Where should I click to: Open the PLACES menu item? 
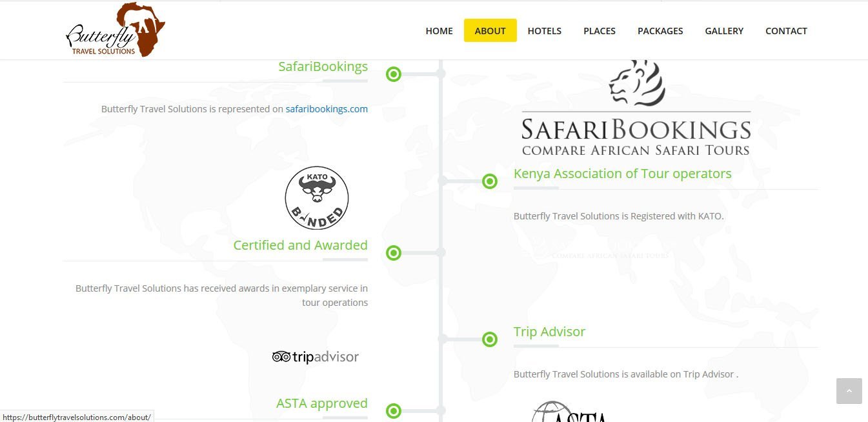pos(600,31)
